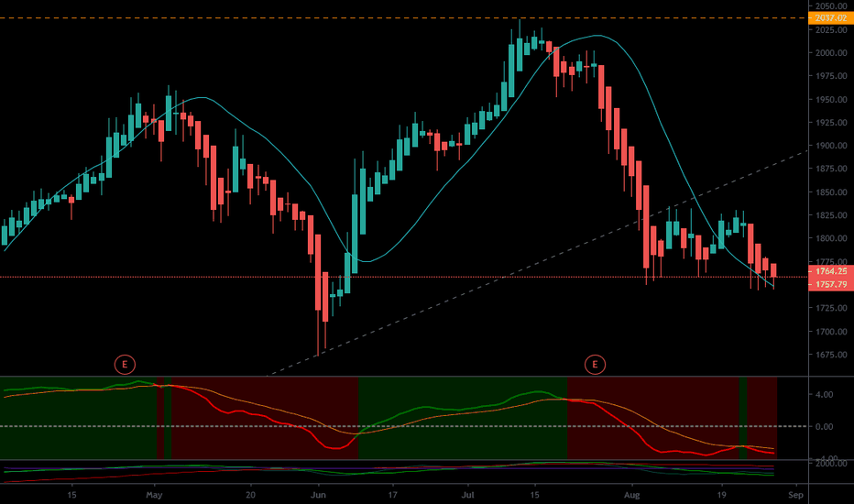854x504 pixels.
Task: Click the 1900.00 price axis label
Action: 831,146
